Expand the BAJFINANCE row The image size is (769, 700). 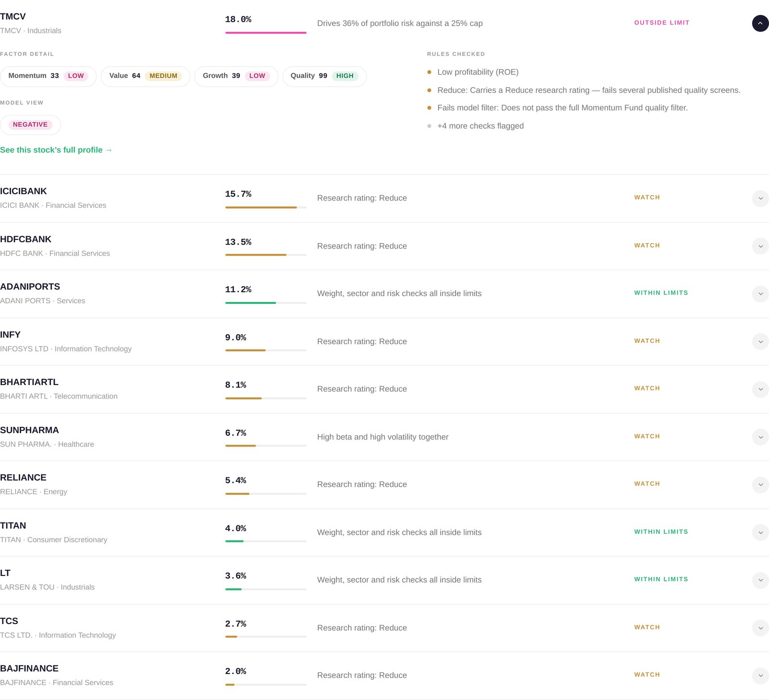tap(760, 675)
